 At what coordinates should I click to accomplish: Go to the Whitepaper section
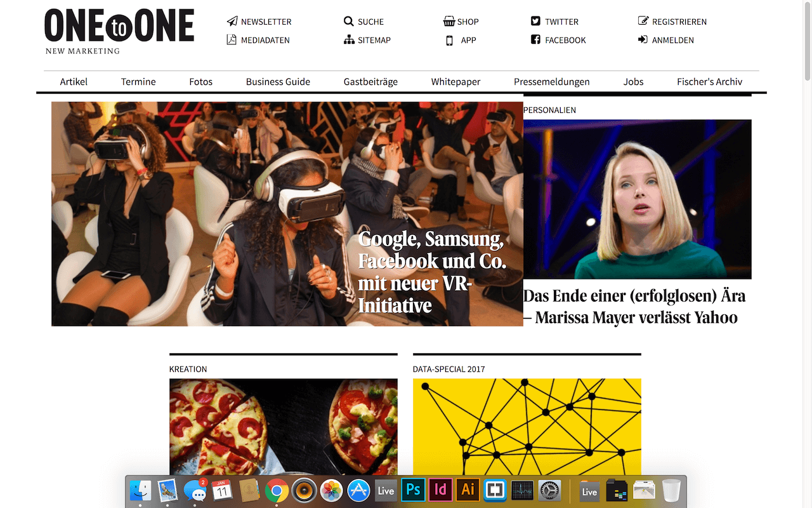point(455,81)
